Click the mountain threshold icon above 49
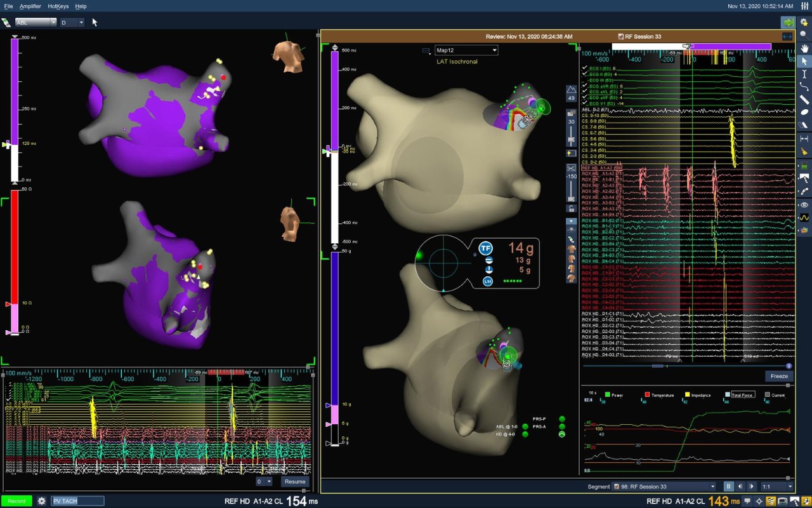812x508 pixels. pyautogui.click(x=571, y=90)
